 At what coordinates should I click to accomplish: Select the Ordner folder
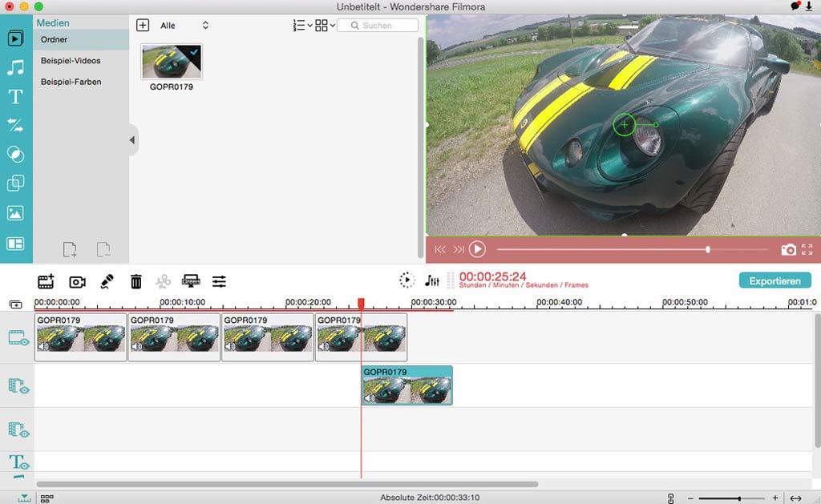click(81, 39)
